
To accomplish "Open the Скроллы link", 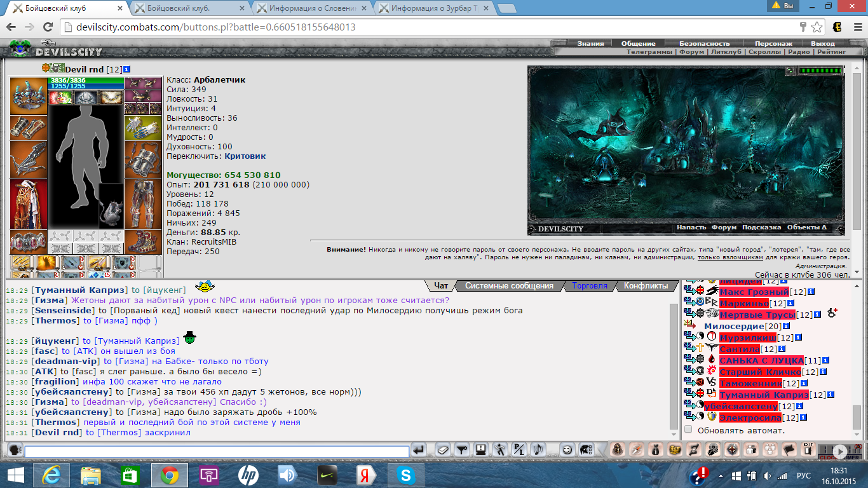I will pos(764,52).
